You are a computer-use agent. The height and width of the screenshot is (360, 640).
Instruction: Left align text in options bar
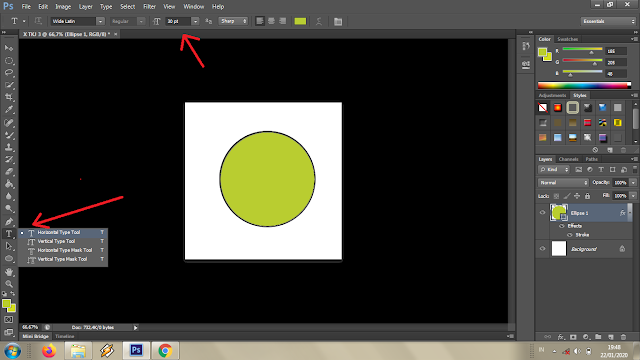(260, 21)
